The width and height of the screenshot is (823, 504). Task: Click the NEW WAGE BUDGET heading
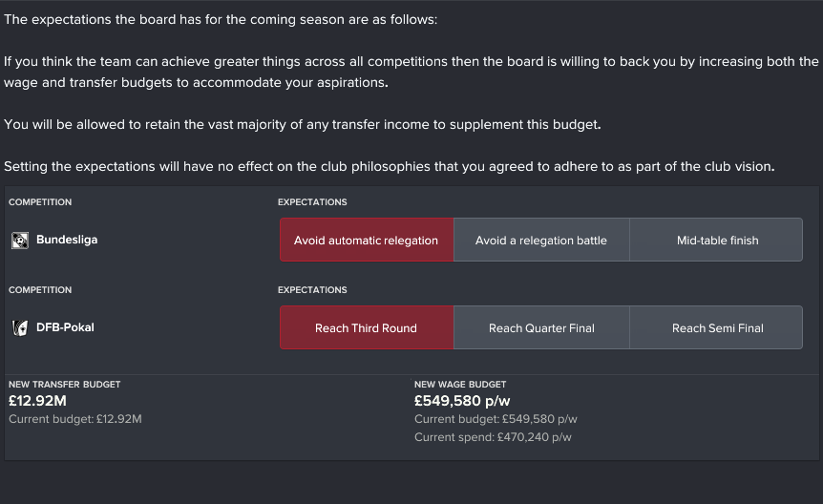(460, 385)
